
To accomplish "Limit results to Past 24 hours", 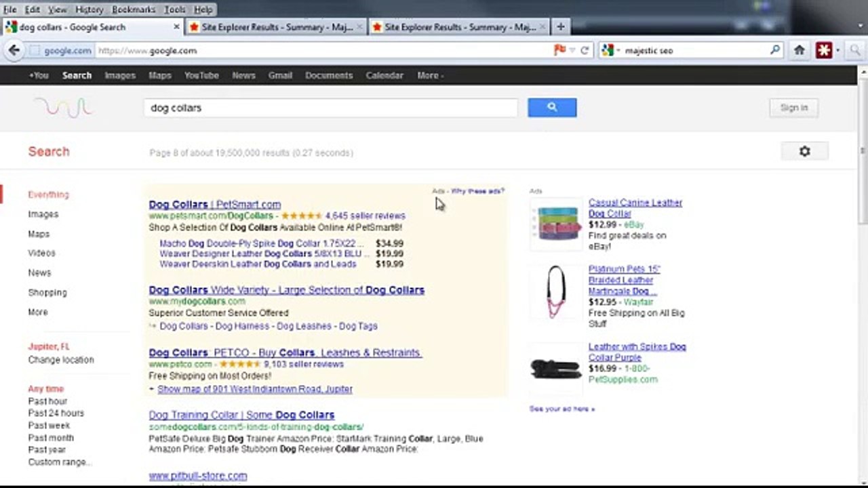I will 56,413.
